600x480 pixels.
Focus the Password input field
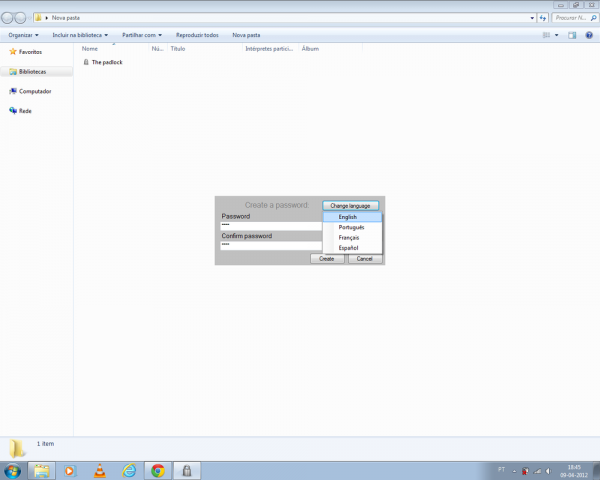[271, 226]
